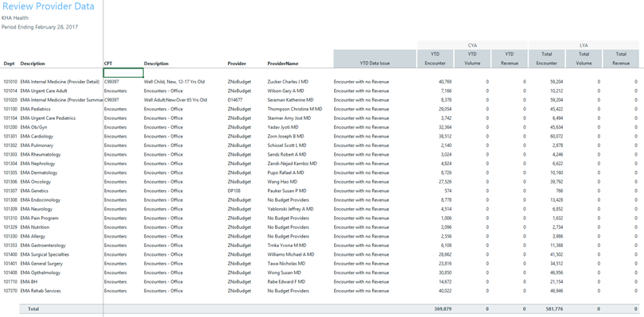This screenshot has width=644, height=317.
Task: Select YTD Encounter value 27,526
Action: [444, 182]
